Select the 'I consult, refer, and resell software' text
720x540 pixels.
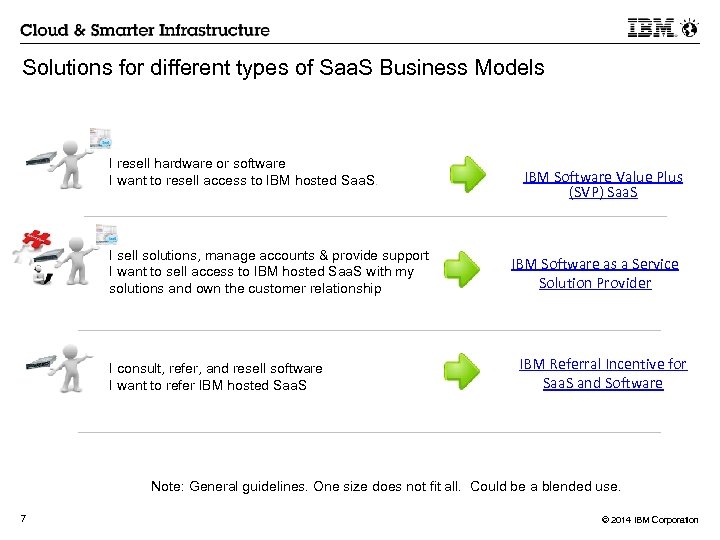[216, 368]
